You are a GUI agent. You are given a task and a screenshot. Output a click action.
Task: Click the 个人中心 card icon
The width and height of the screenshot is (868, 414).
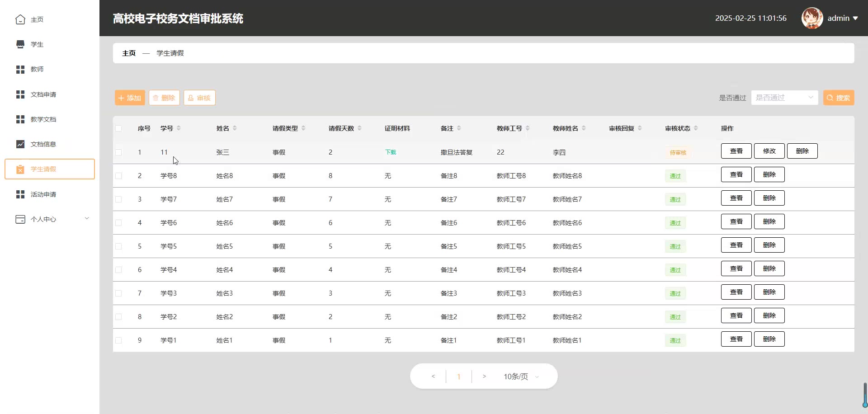pyautogui.click(x=20, y=219)
